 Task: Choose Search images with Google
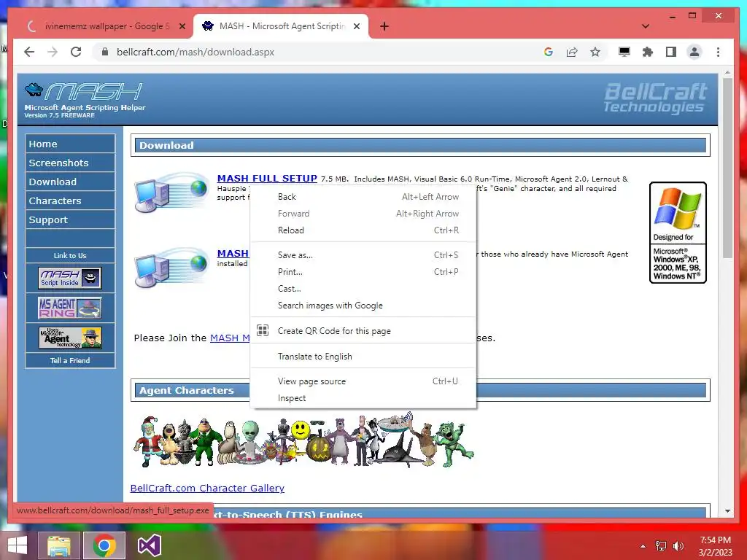[x=363, y=306]
